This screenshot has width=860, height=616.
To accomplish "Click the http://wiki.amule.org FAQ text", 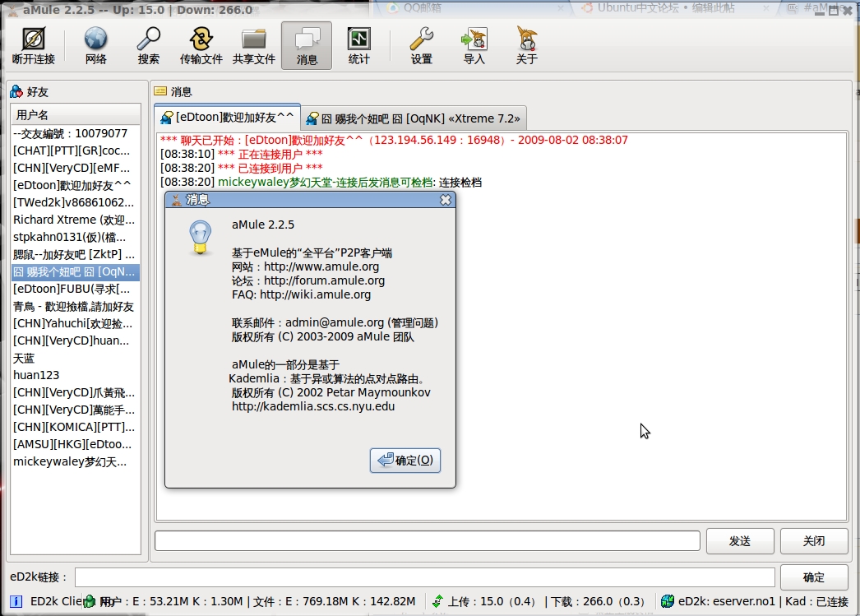I will click(x=316, y=294).
